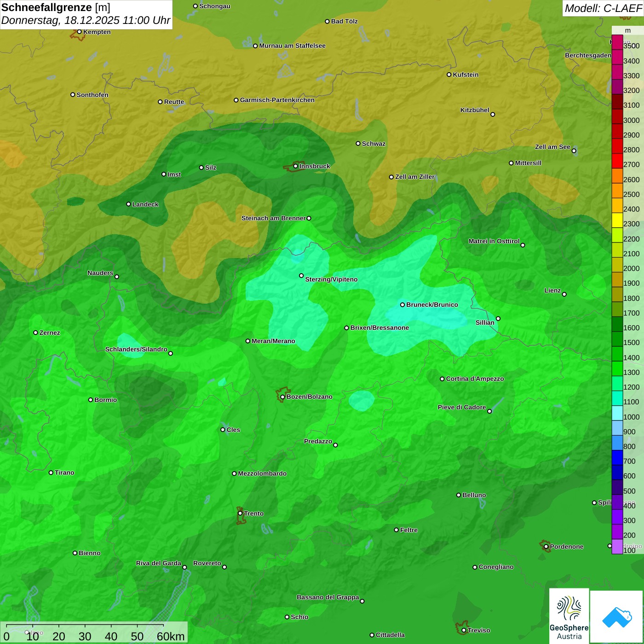Click the Bormio marker dot
Viewport: 644px width, 644px height.
91,400
